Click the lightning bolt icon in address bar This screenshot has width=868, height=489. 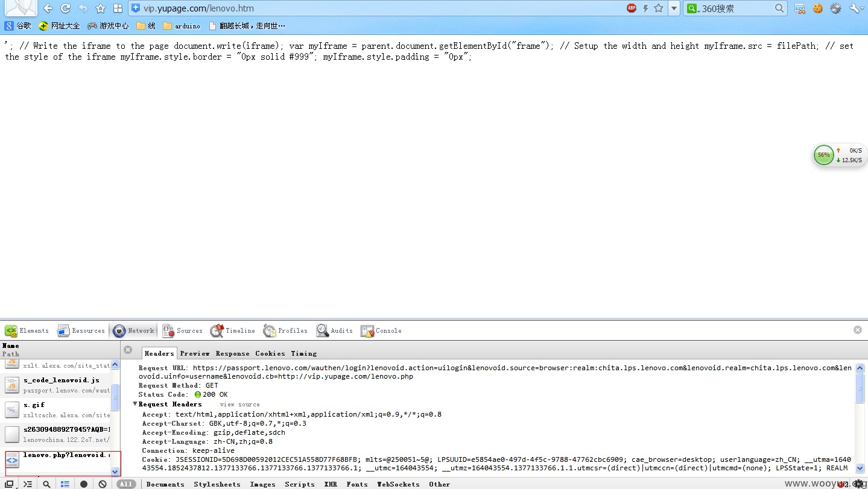tap(645, 8)
